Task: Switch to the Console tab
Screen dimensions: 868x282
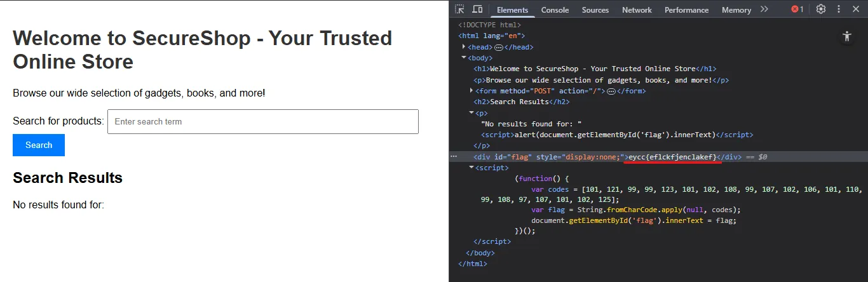Action: click(x=555, y=10)
